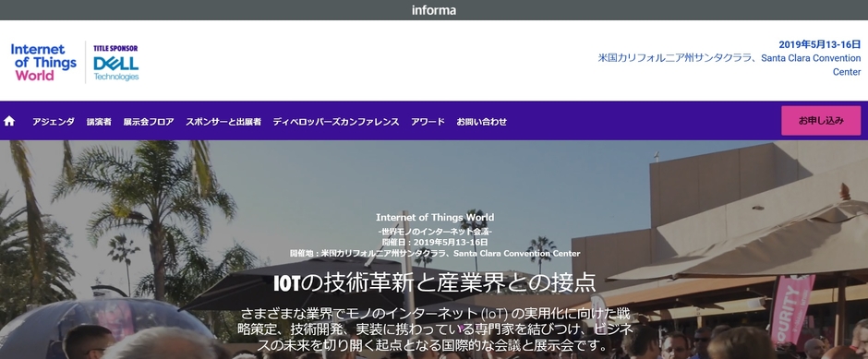
Task: Select ディベロッパーズカンファレンス in the navigation
Action: tap(335, 122)
